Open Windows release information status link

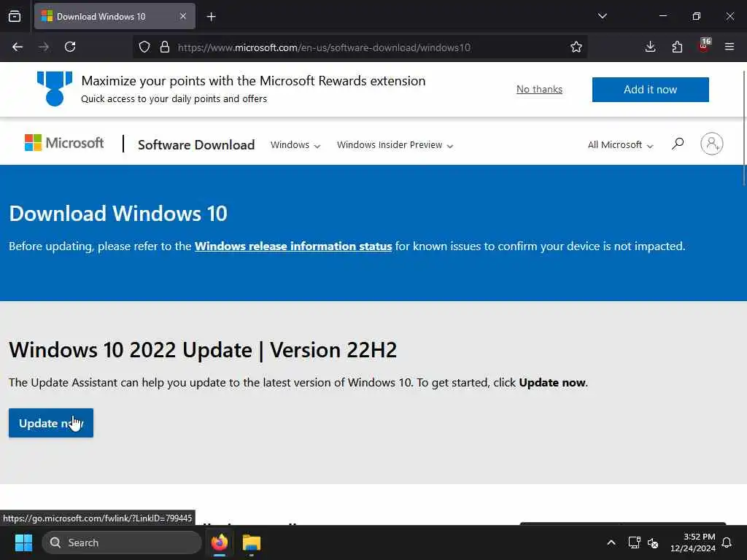click(293, 246)
